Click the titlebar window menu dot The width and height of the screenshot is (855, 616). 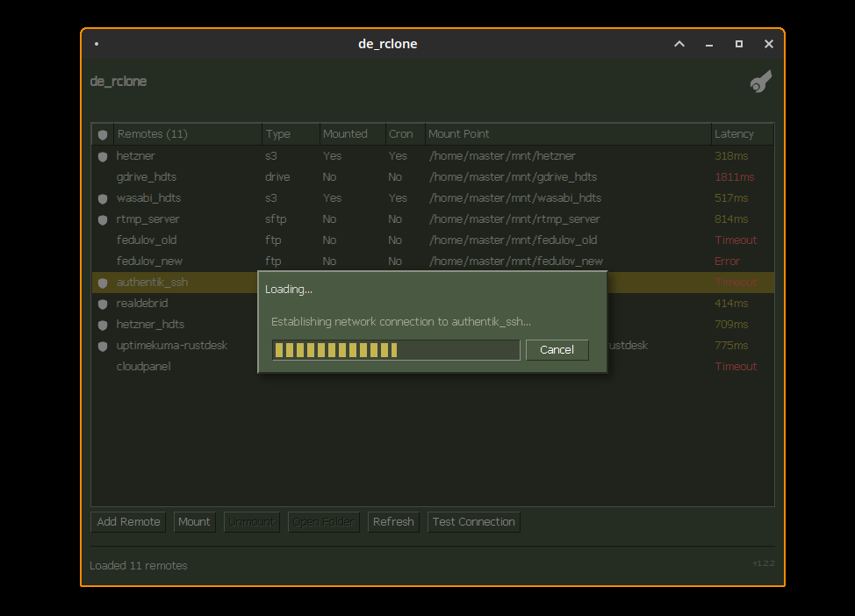coord(97,43)
